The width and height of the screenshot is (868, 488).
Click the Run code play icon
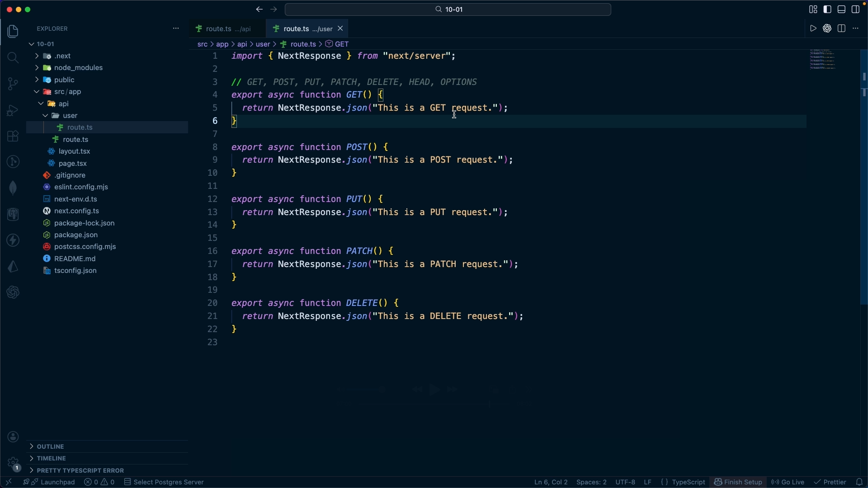(x=813, y=28)
